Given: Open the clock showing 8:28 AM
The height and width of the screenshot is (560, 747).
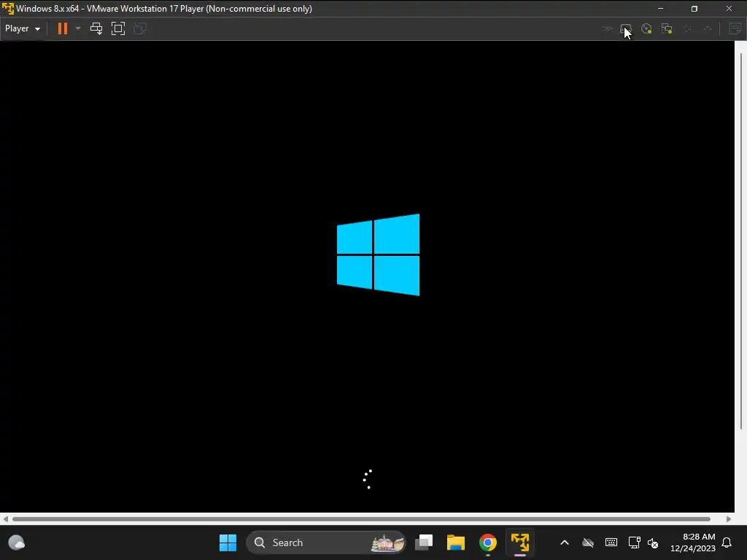Looking at the screenshot, I should [693, 542].
